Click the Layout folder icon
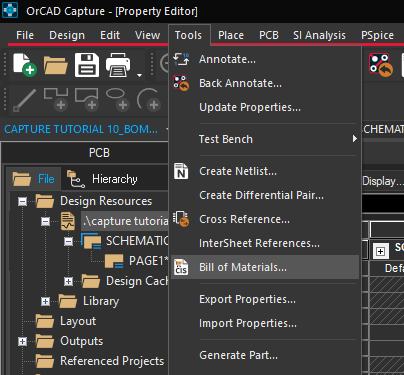The height and width of the screenshot is (375, 404). click(x=45, y=321)
